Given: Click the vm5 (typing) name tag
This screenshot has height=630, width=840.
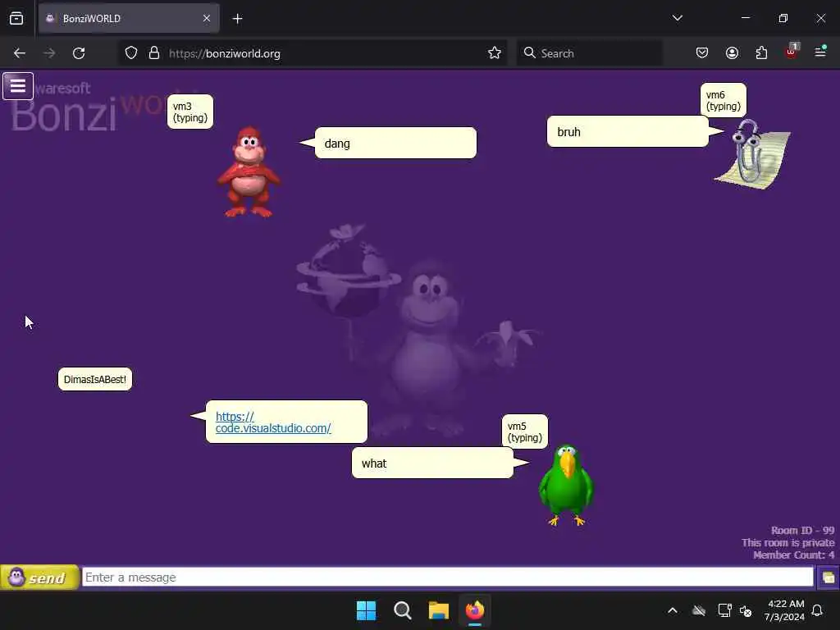Looking at the screenshot, I should (525, 431).
